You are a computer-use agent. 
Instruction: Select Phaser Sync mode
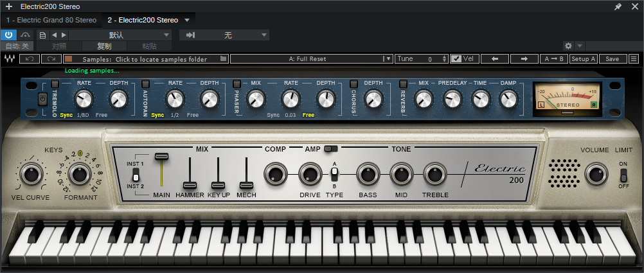coord(273,115)
